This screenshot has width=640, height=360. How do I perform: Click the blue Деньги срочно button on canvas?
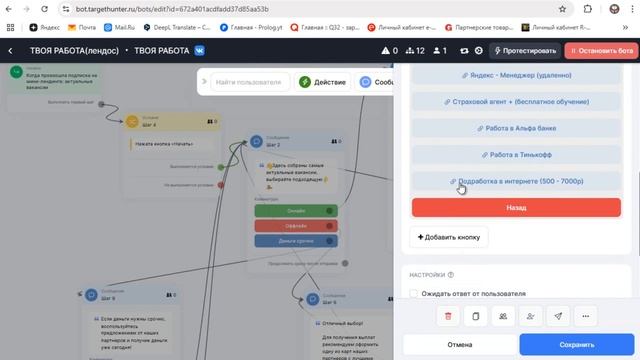pos(296,241)
